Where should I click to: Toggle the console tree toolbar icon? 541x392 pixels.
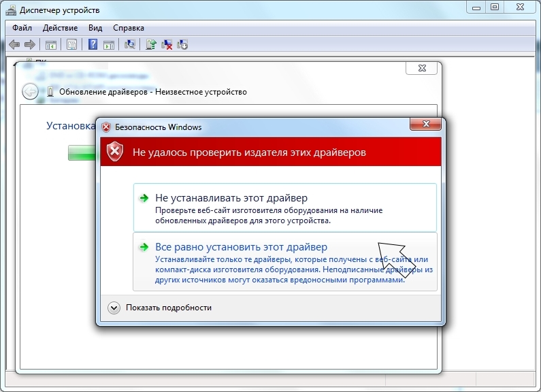50,45
